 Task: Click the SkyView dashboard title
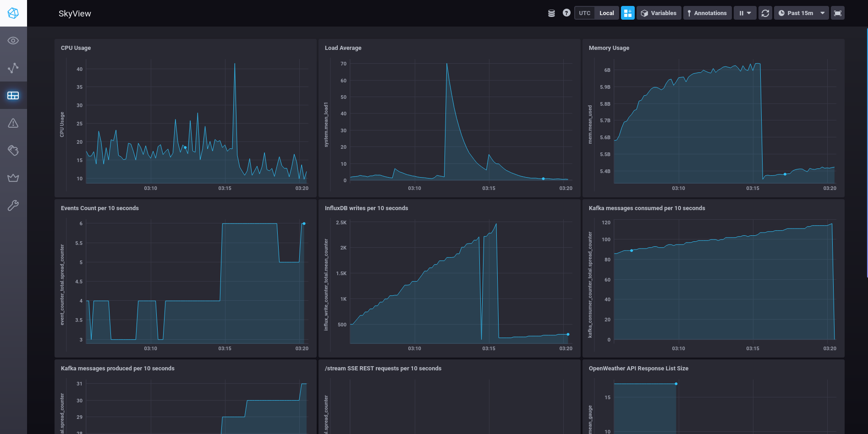point(75,14)
